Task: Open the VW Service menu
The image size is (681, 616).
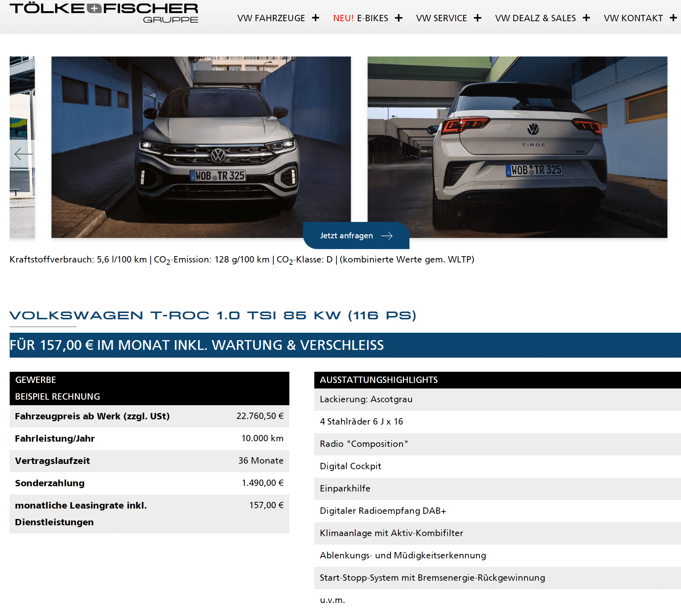Action: tap(441, 18)
